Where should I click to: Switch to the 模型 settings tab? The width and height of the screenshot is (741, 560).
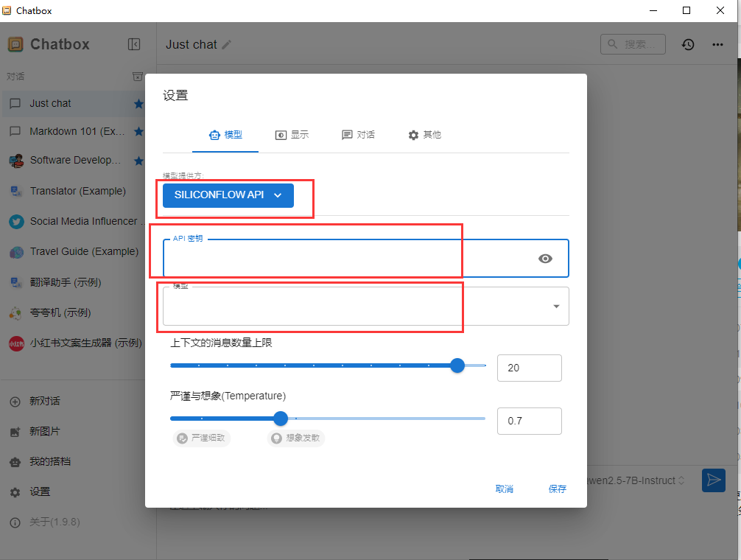tap(225, 135)
